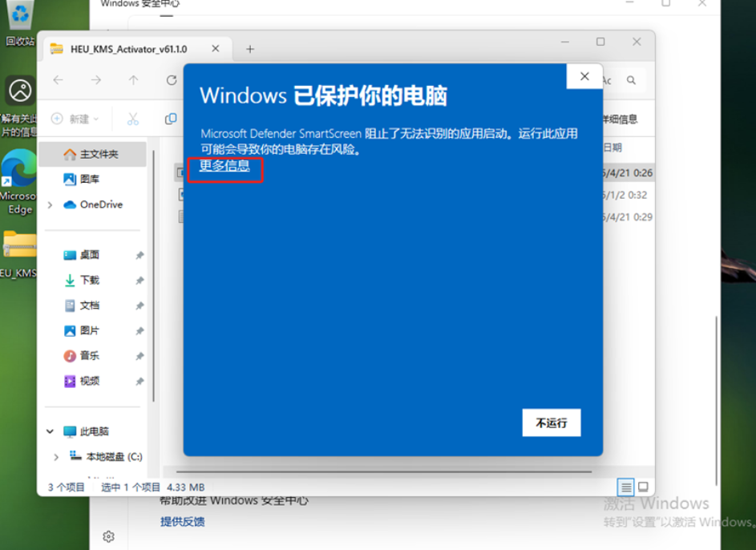Switch to details list view icon
The height and width of the screenshot is (550, 756).
[626, 487]
